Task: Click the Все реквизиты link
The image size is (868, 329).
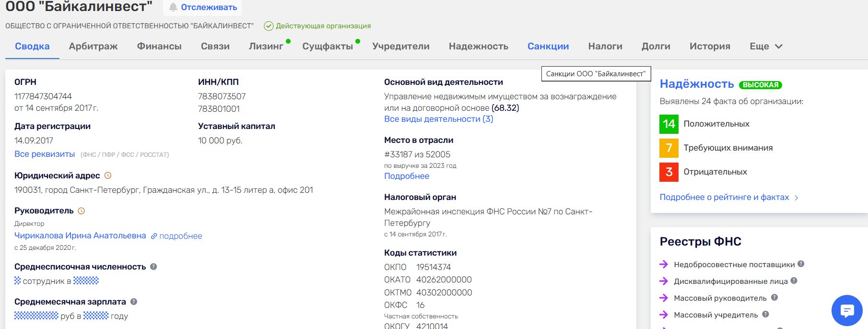Action: (x=45, y=154)
